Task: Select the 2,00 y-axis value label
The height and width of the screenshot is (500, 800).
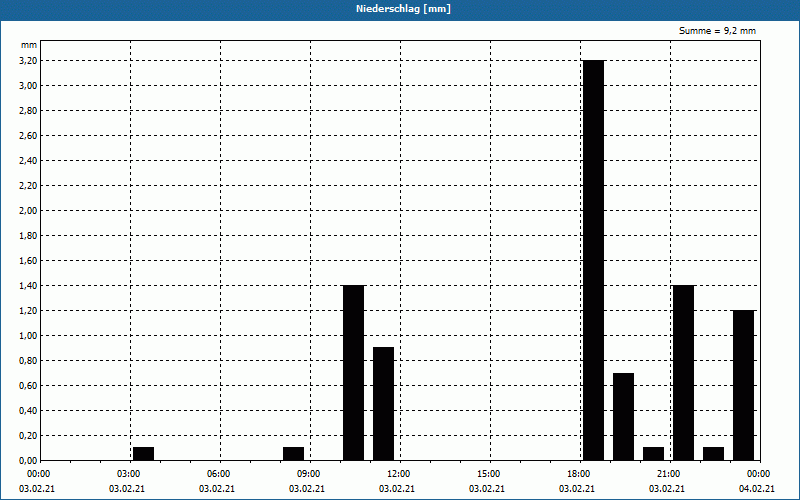Action: coord(29,211)
